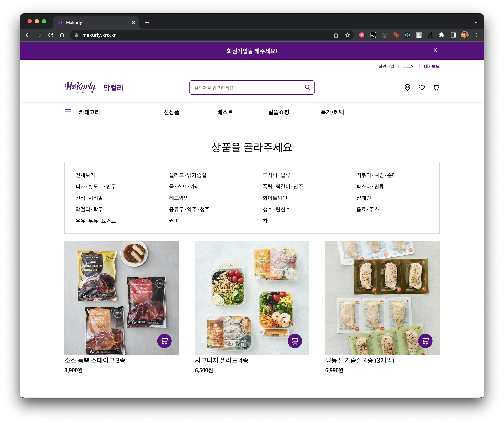Toggle the browser side panel
Viewport: 504px width, 424px height.
point(453,35)
